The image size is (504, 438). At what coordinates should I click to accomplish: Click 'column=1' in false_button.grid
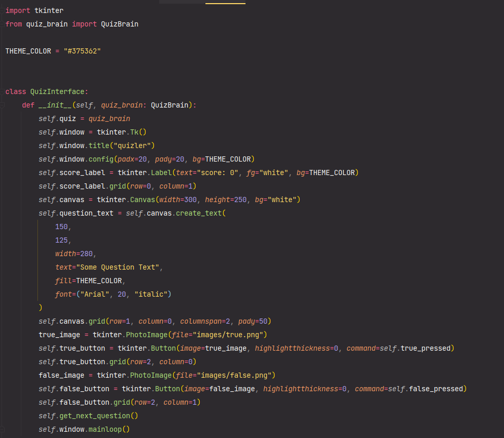coord(180,402)
